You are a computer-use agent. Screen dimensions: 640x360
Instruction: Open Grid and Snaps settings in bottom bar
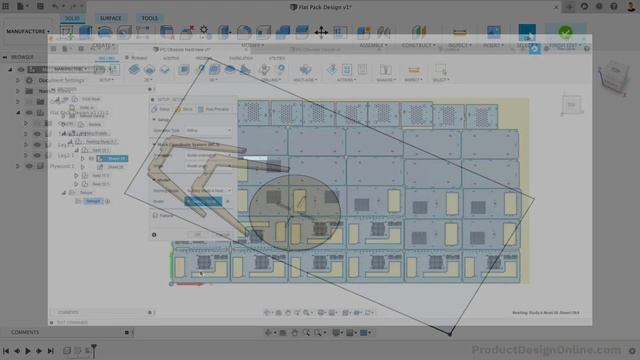click(351, 333)
